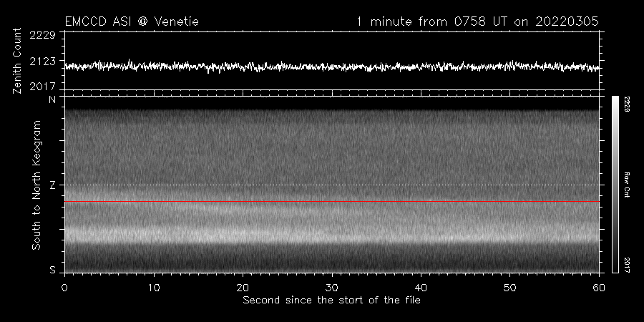Viewport: 644px width, 322px height.
Task: Click the red horizontal line in the keogram
Action: (x=332, y=202)
